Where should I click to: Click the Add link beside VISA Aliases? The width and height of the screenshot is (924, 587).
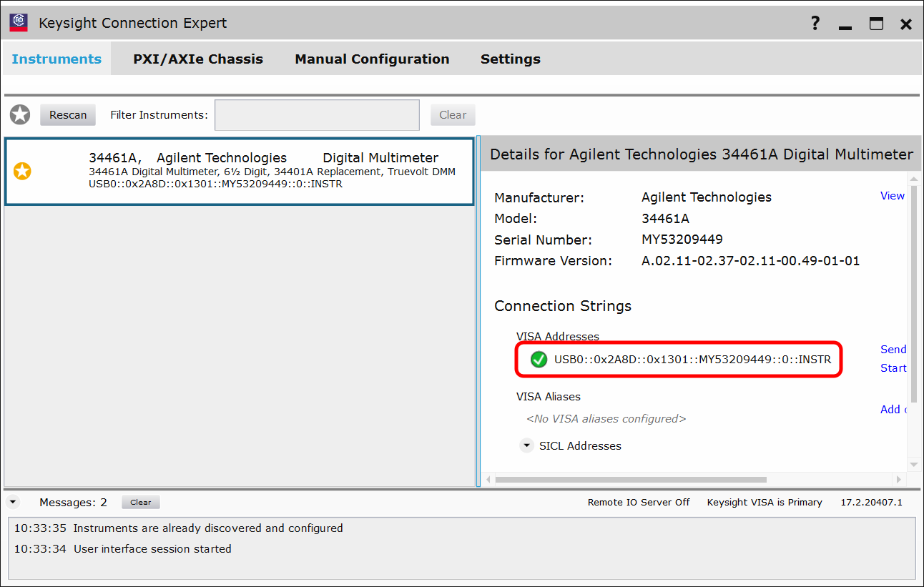(x=893, y=410)
